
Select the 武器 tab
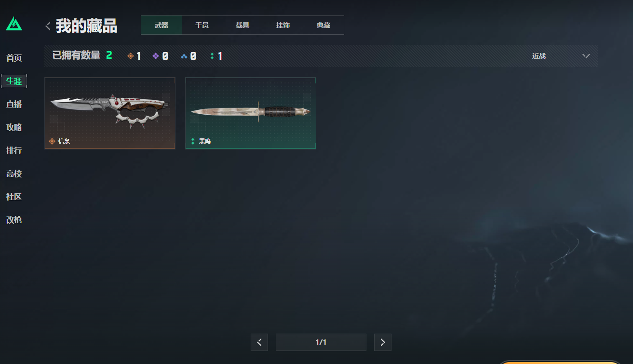(x=162, y=25)
